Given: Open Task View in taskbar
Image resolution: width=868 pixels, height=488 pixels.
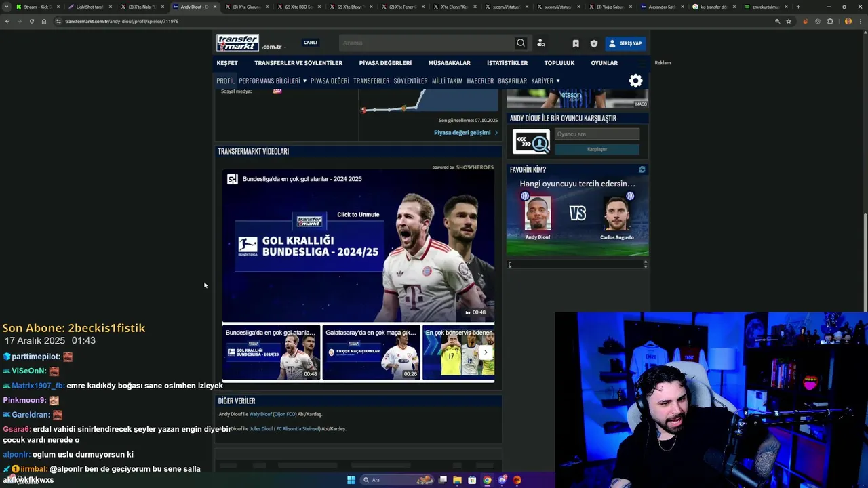Looking at the screenshot, I should click(442, 480).
